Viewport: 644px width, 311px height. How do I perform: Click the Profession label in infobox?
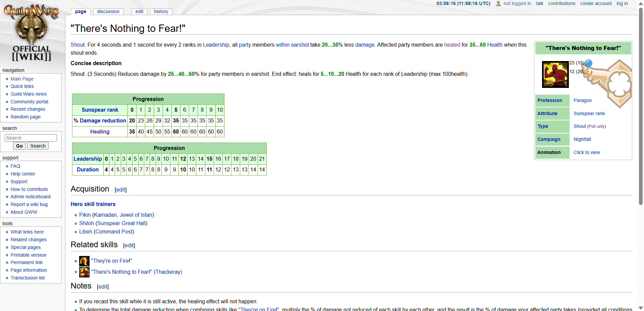[x=549, y=100]
